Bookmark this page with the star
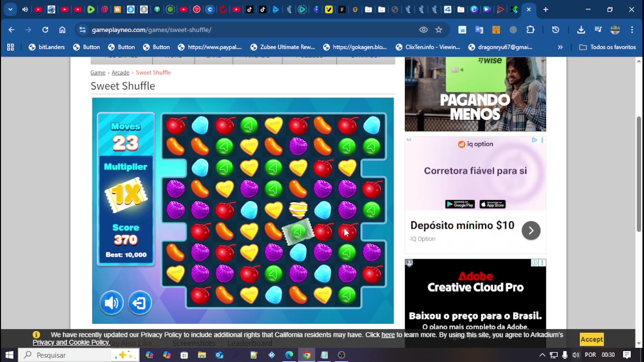Viewport: 644px width, 362px height. pyautogui.click(x=439, y=30)
